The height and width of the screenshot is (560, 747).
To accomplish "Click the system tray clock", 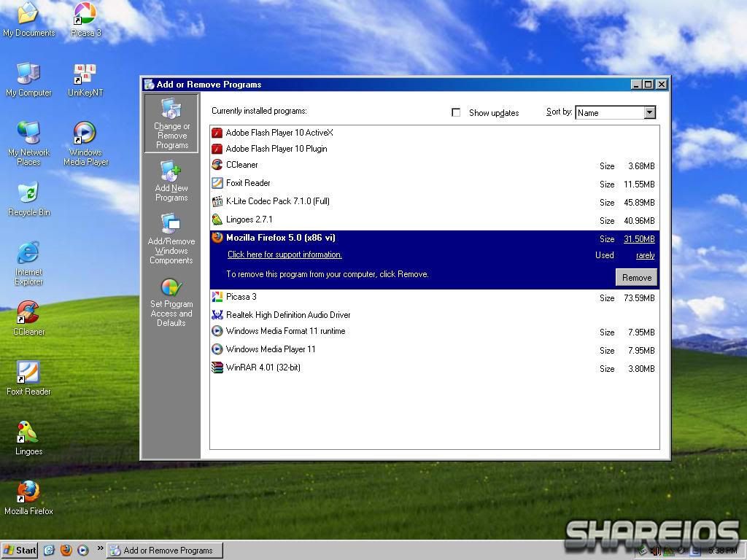I will pos(722,551).
